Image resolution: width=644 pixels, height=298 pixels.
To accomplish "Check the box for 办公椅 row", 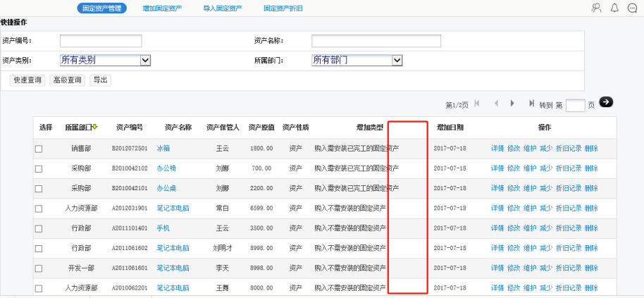I will 39,168.
